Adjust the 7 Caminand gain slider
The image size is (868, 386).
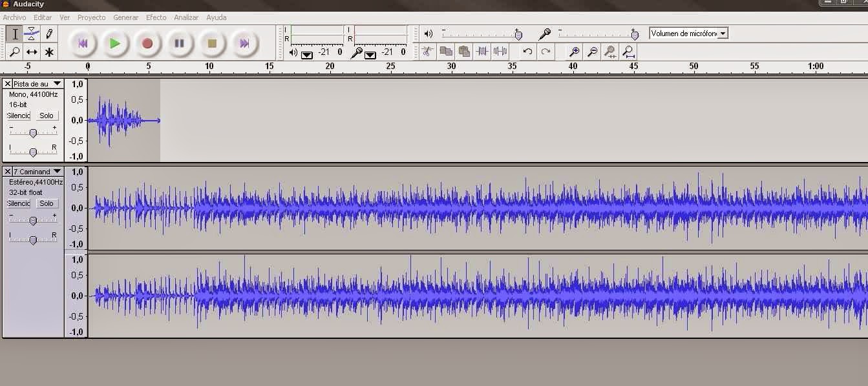(34, 219)
